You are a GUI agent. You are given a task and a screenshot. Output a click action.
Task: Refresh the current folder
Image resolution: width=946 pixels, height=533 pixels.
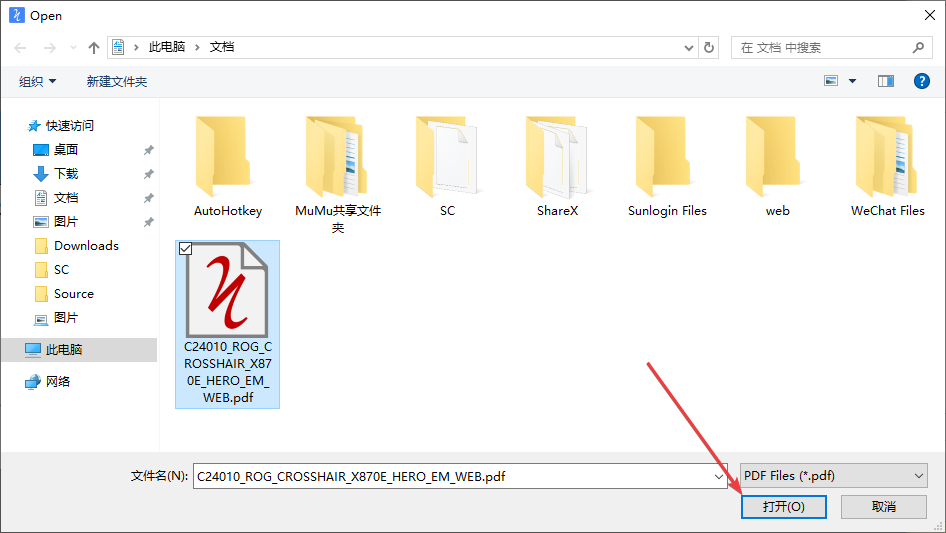tap(709, 47)
